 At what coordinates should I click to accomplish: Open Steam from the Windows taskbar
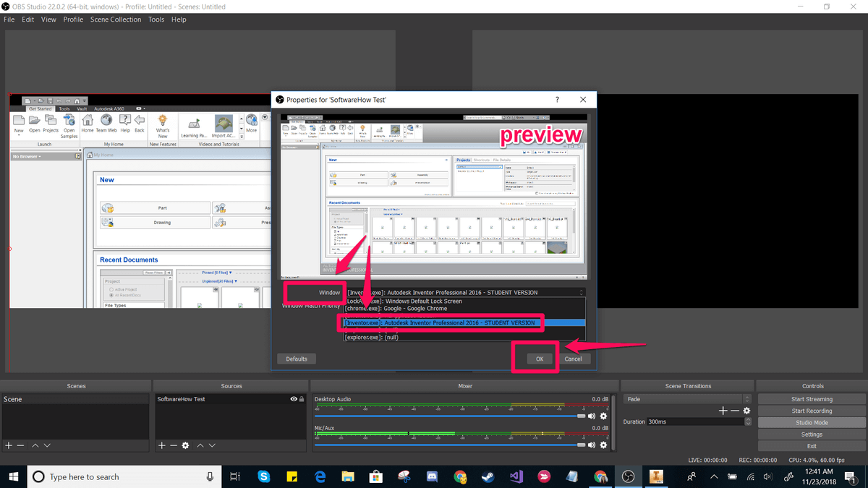point(488,476)
